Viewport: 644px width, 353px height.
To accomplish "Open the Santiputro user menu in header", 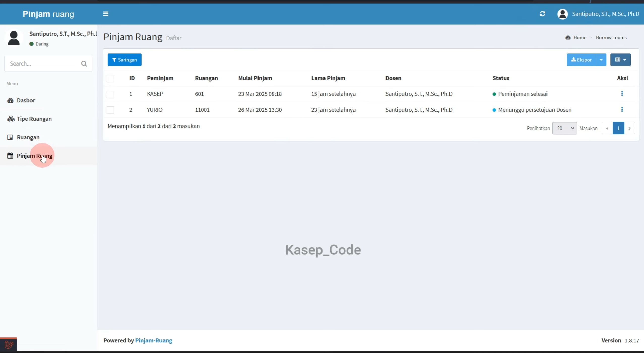I will coord(598,14).
